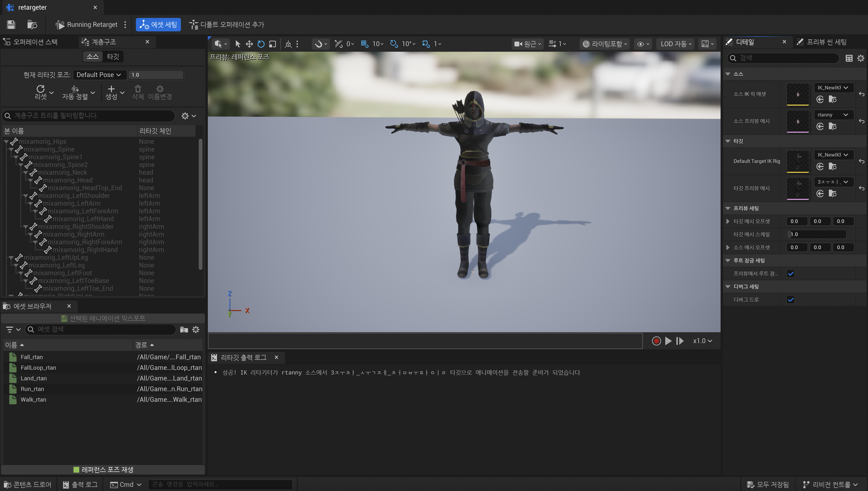868x491 pixels.
Task: Open the viewport show flags eye menu
Action: tap(643, 44)
